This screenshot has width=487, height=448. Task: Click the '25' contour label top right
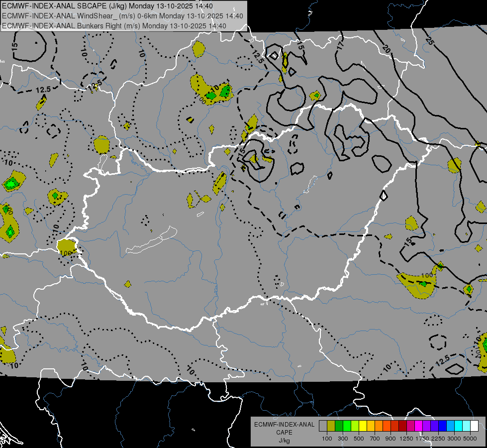pos(430,42)
